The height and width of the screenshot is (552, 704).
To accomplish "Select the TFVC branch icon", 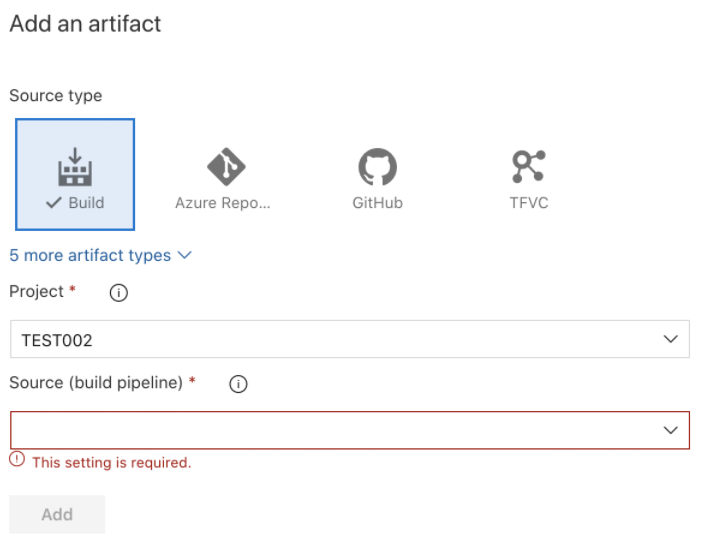I will (528, 167).
